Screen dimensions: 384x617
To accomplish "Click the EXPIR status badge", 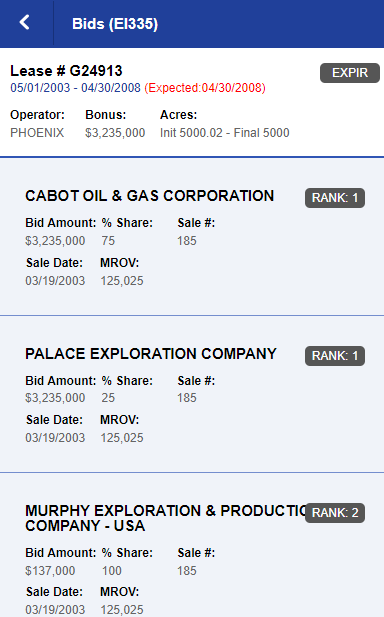I will pos(350,73).
